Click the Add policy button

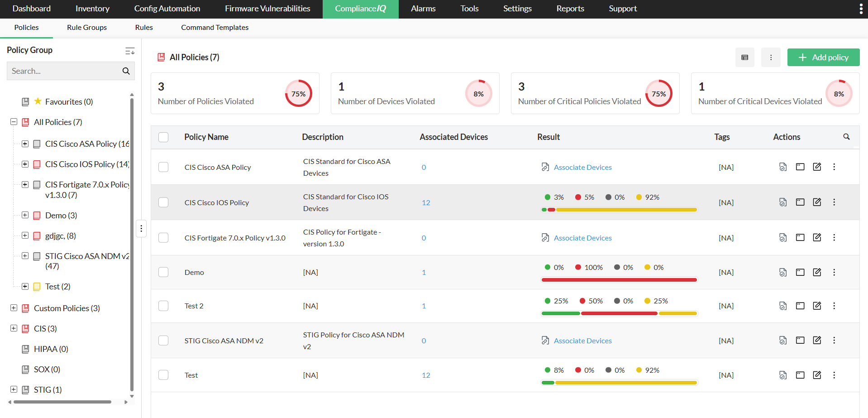point(823,58)
